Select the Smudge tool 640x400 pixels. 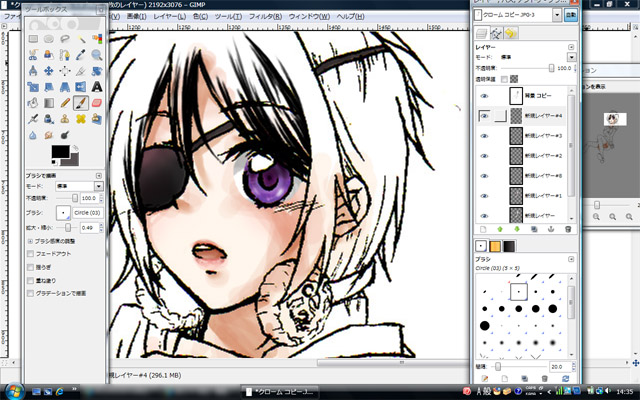click(49, 135)
